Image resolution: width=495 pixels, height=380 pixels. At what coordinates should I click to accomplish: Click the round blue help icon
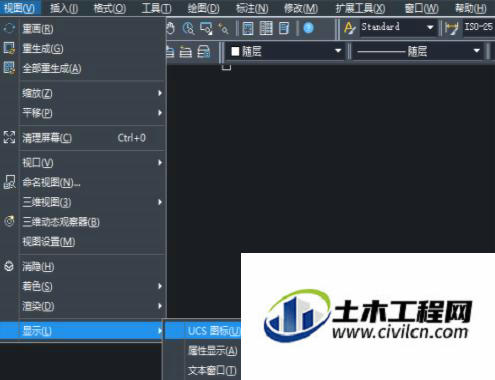click(x=309, y=28)
